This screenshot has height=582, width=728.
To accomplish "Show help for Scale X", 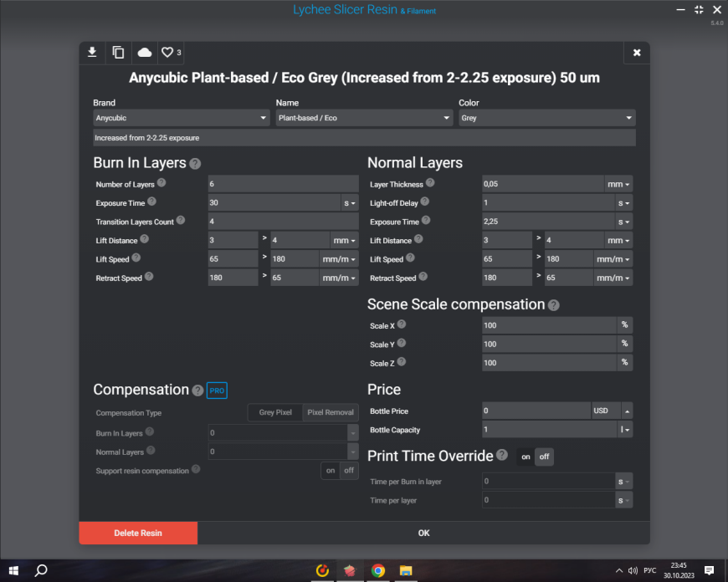I will coord(402,324).
